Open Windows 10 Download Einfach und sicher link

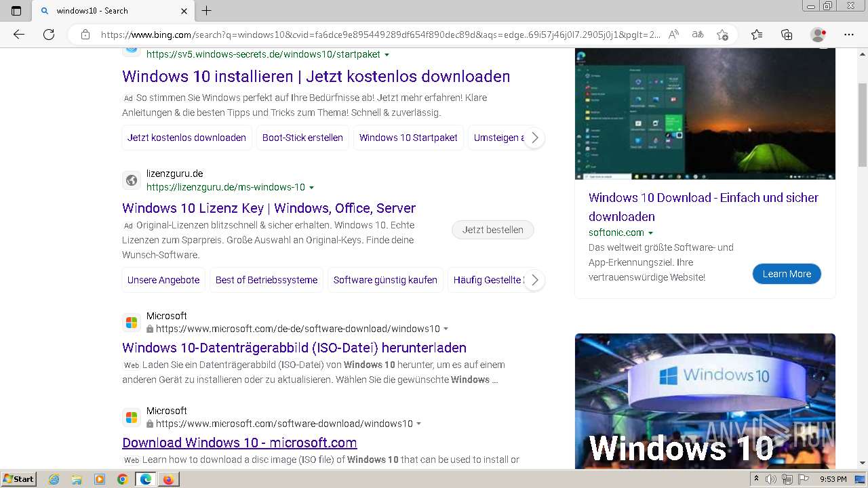tap(703, 207)
